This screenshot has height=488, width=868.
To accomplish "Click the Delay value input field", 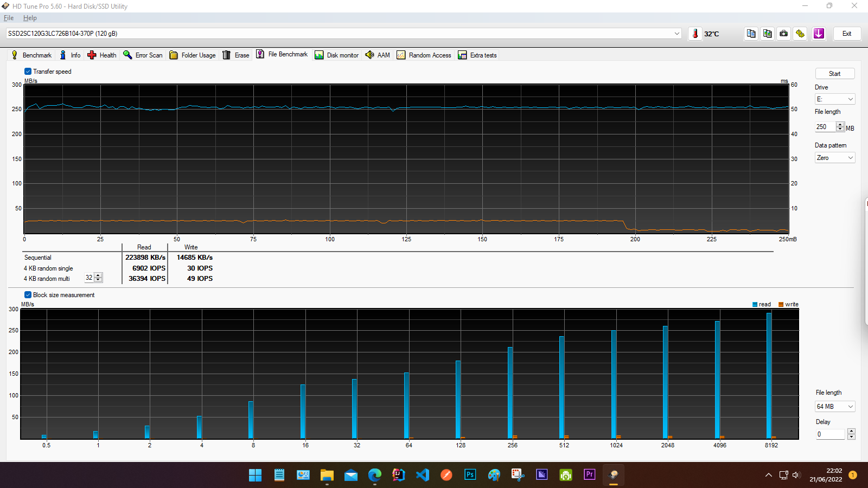I will click(x=831, y=434).
